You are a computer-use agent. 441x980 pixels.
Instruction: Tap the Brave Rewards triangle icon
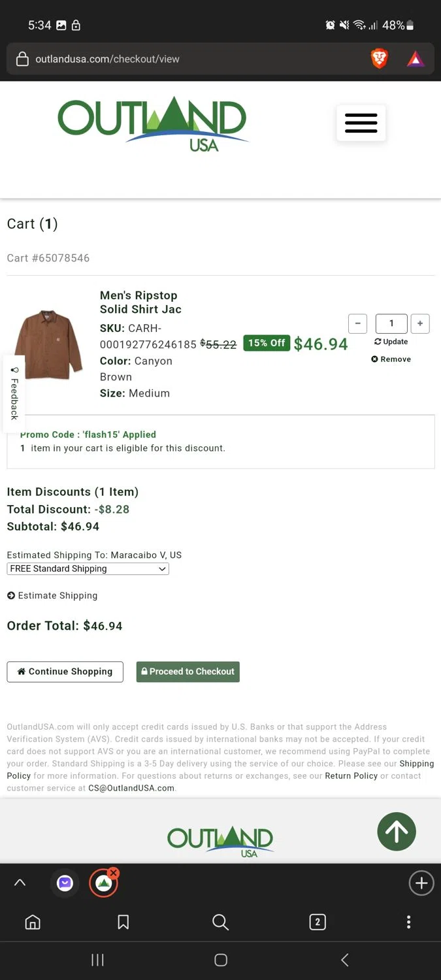click(416, 59)
